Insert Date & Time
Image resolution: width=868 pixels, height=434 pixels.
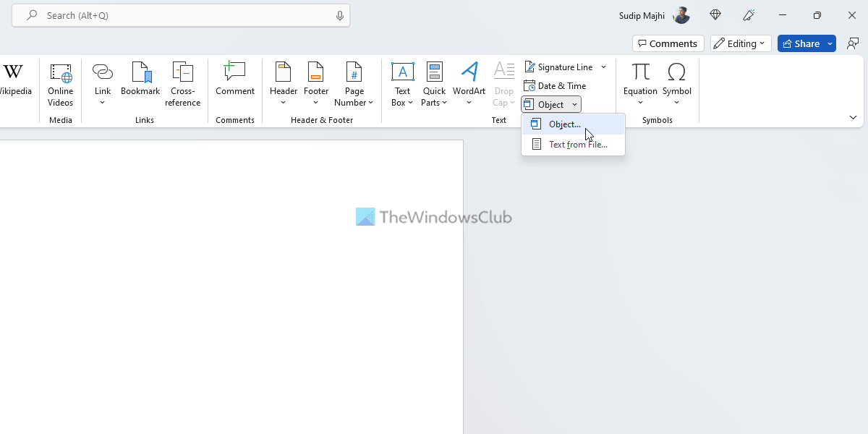pyautogui.click(x=556, y=85)
